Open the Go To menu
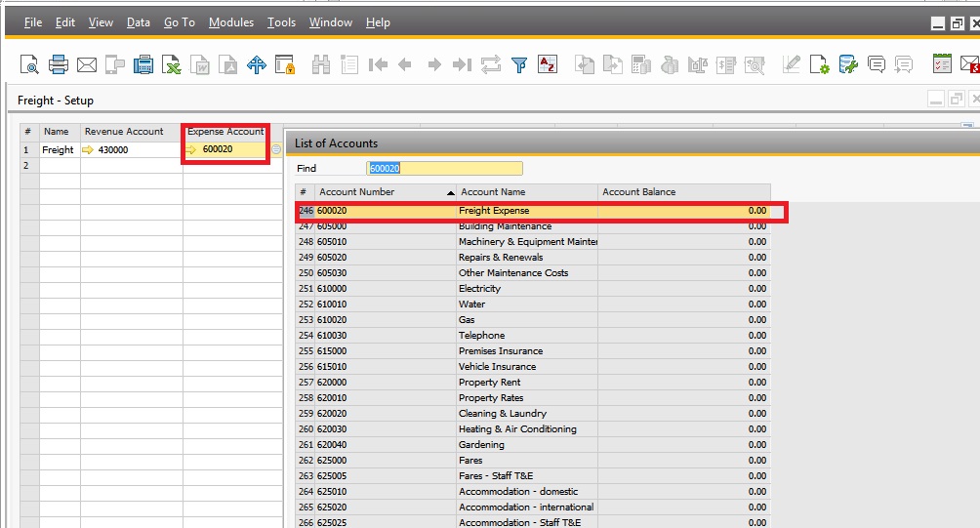980x528 pixels. click(x=180, y=22)
